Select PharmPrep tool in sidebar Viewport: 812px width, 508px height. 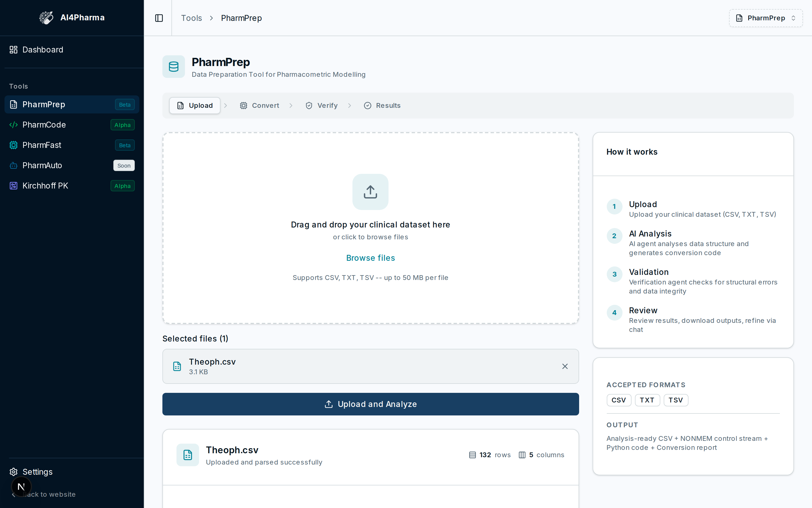point(72,104)
